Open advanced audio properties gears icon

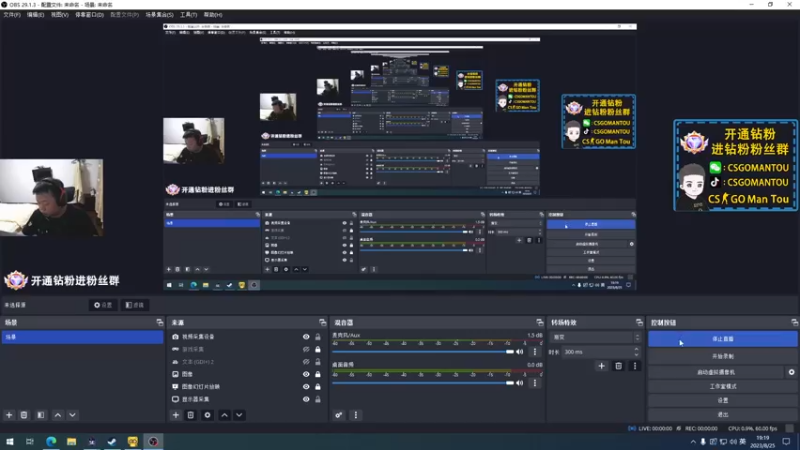coord(339,415)
